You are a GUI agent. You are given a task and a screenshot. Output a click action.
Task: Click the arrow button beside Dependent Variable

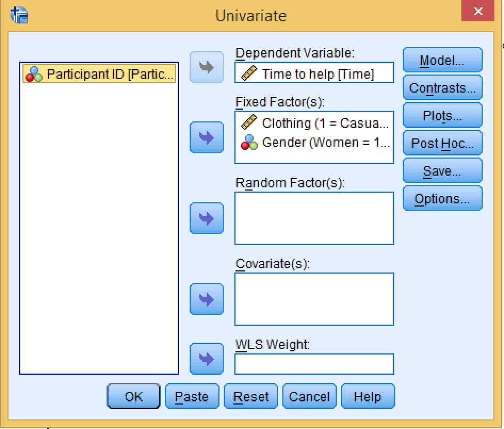click(206, 67)
